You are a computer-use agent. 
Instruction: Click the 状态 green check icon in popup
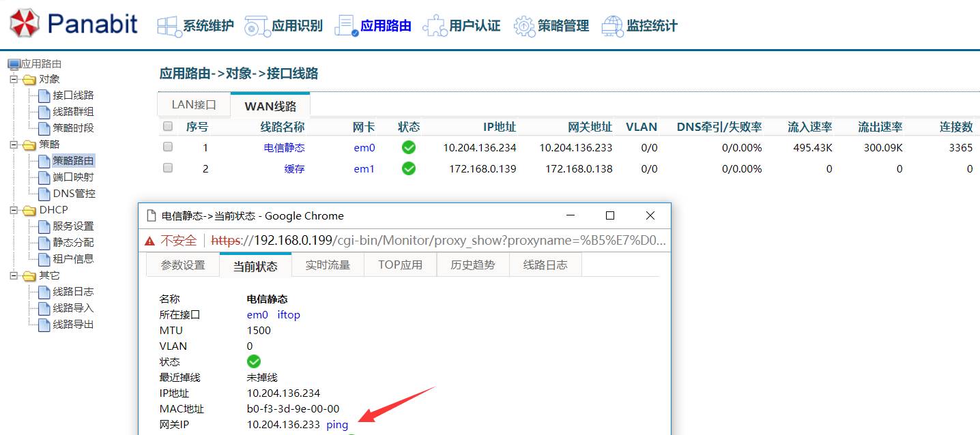[254, 361]
